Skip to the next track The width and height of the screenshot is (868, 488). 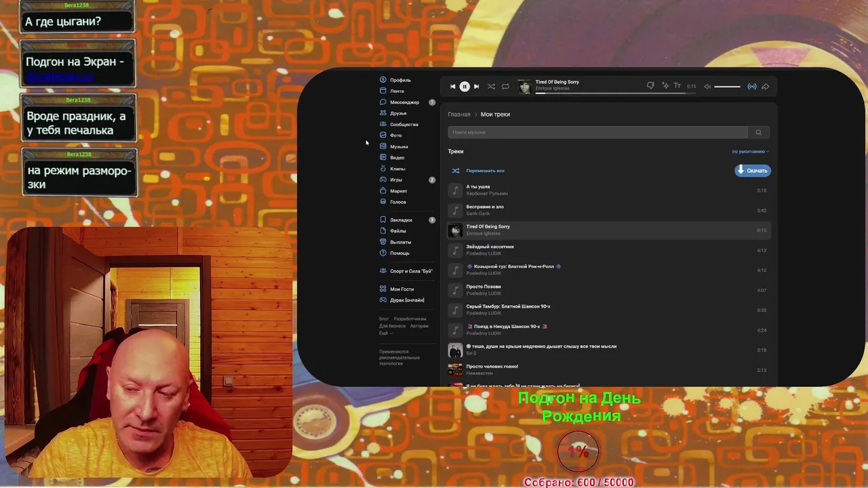[476, 87]
